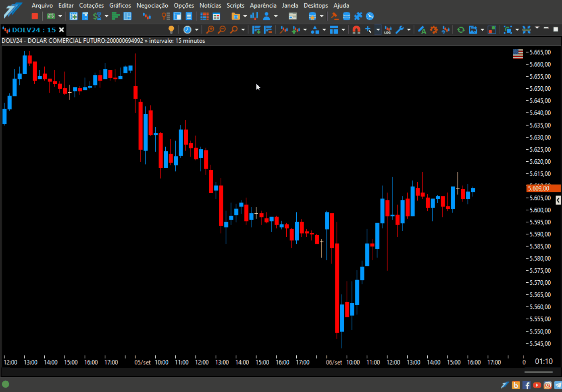Click the orange gear settings icon
Screen dimensions: 562x392
(434, 29)
